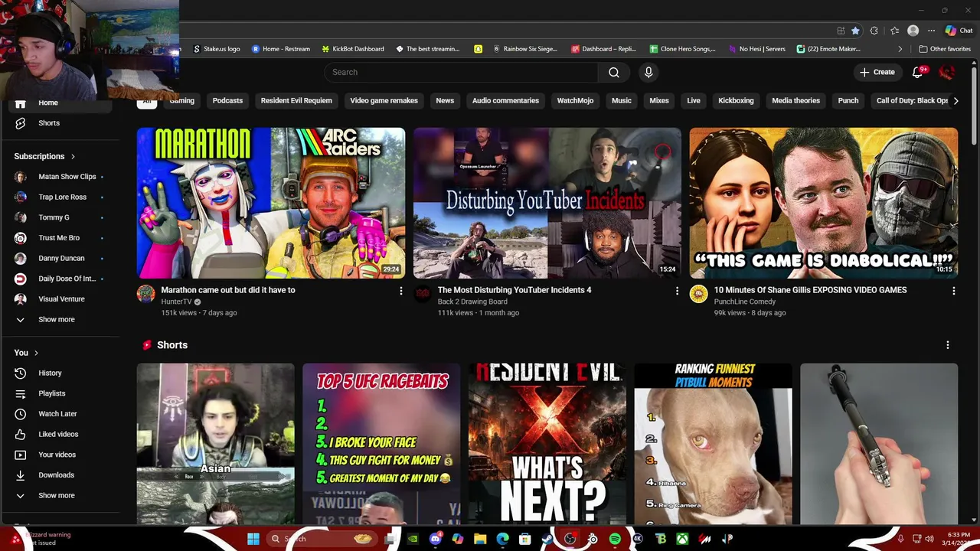Open Steam from the taskbar
Screen dimensions: 980x551
547,539
